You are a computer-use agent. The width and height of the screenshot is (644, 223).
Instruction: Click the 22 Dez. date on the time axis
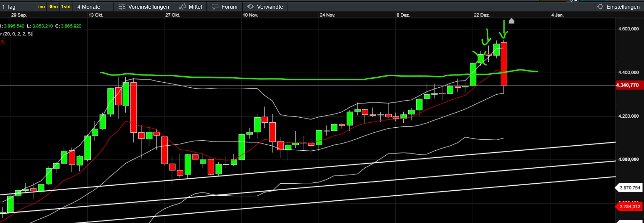[481, 15]
